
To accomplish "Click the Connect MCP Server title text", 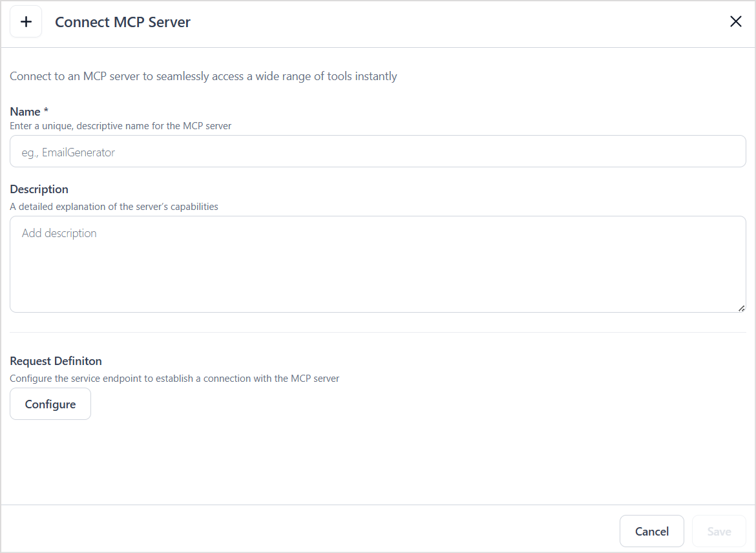I will pos(123,21).
